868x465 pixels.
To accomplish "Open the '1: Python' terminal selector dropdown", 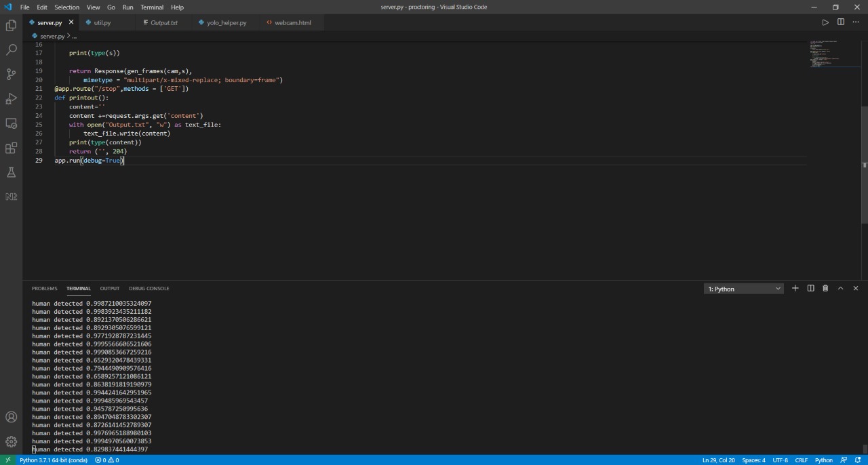I will (x=744, y=289).
